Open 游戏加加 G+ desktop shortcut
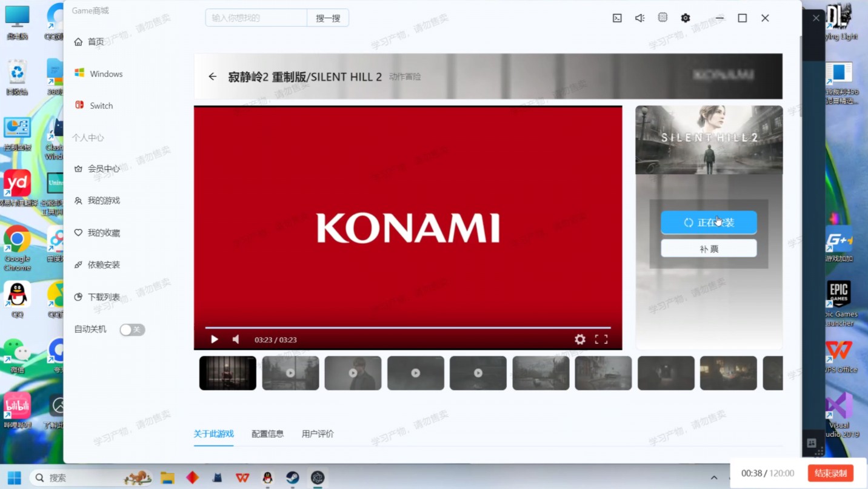Image resolution: width=868 pixels, height=489 pixels. point(840,244)
